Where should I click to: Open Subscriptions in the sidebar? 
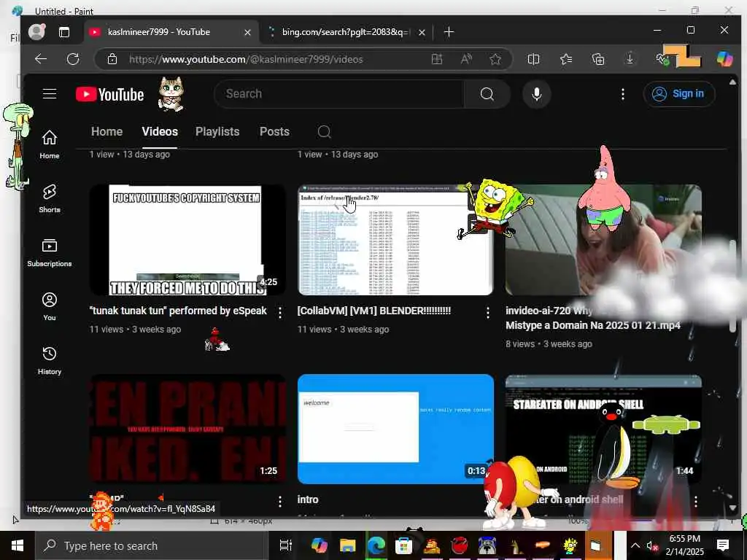pos(50,252)
